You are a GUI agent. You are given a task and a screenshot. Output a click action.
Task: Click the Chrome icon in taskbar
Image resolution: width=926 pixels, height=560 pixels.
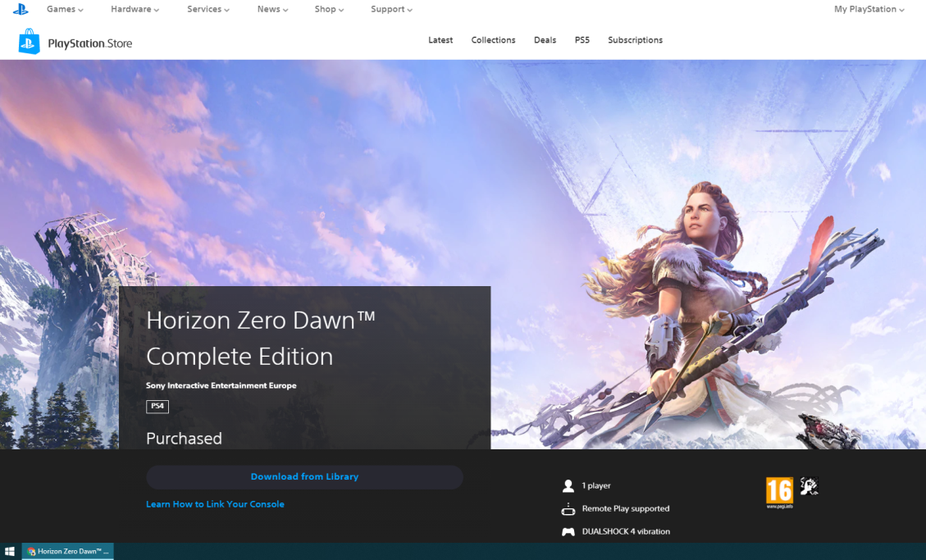[31, 552]
